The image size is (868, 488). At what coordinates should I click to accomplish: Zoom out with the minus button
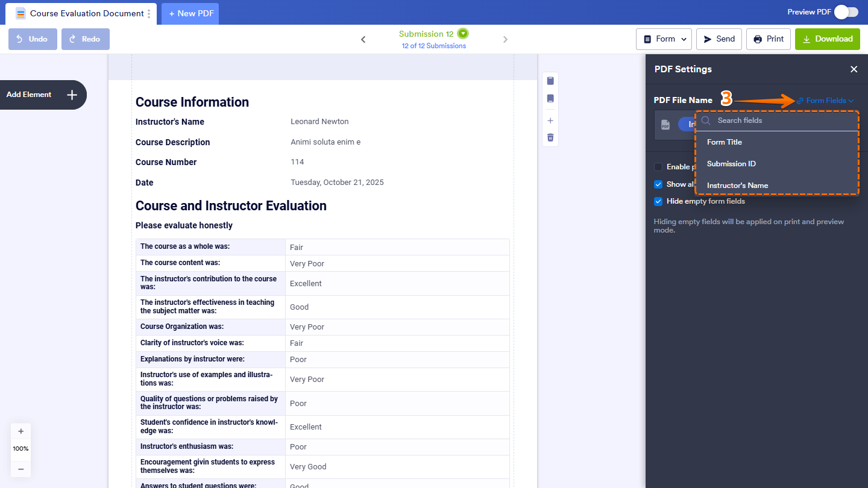click(x=21, y=469)
